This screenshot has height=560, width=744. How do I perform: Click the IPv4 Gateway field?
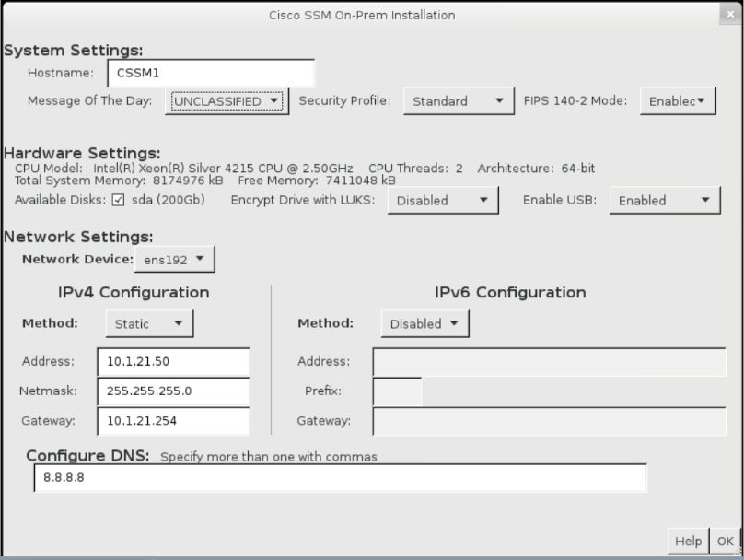coord(173,421)
